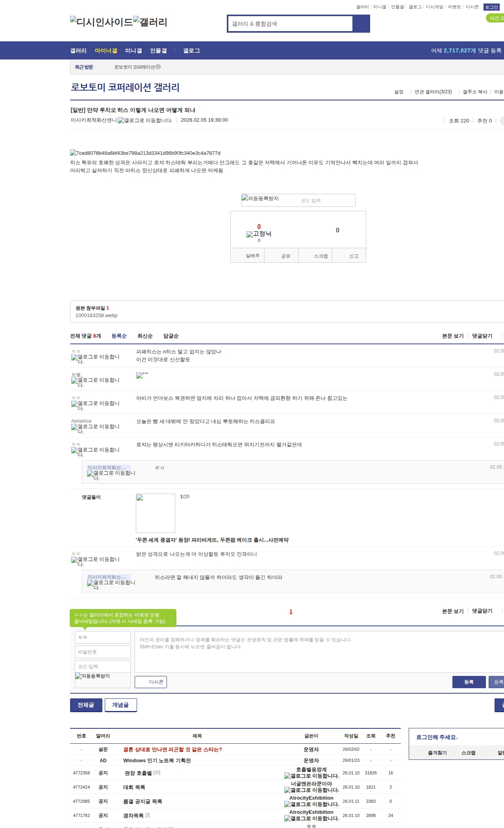Click the 공유 share button

[x=285, y=256]
